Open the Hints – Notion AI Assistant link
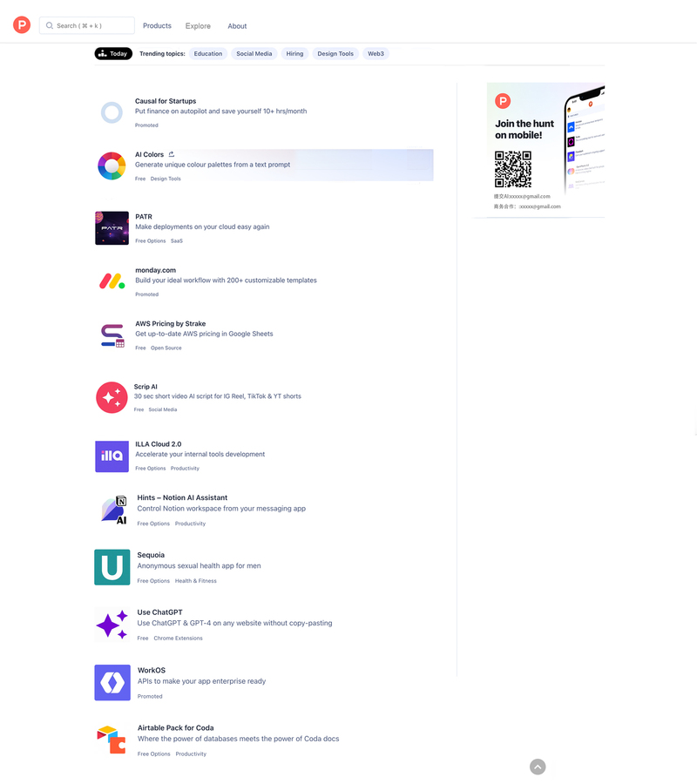The width and height of the screenshot is (697, 784). coord(182,497)
